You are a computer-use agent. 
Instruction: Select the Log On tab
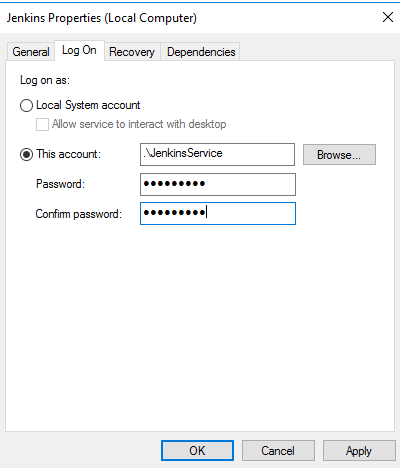click(79, 51)
